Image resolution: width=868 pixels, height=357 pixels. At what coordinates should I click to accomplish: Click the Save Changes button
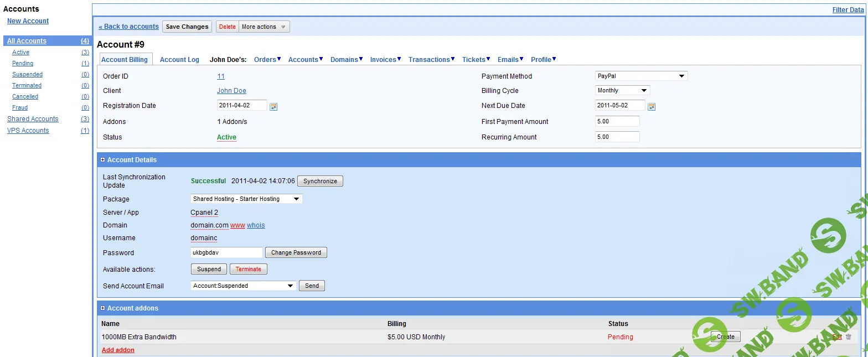(x=187, y=27)
